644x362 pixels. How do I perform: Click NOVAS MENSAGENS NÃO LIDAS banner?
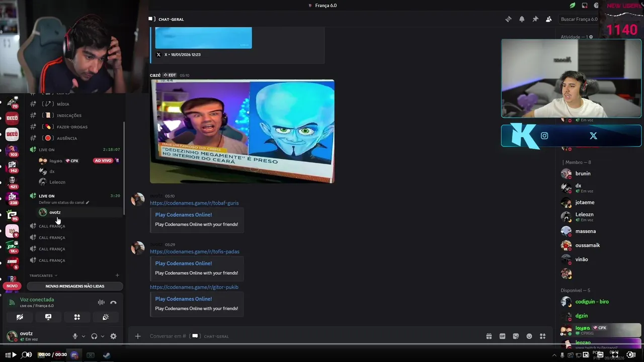(x=75, y=286)
